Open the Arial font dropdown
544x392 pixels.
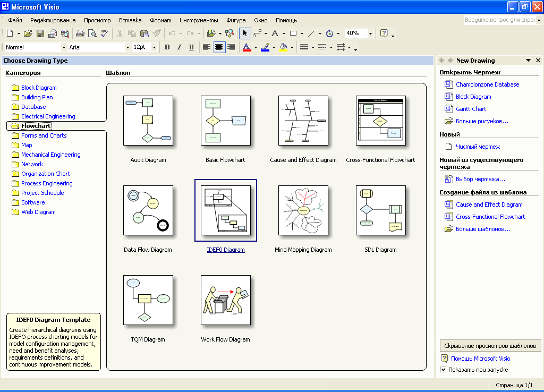(127, 47)
